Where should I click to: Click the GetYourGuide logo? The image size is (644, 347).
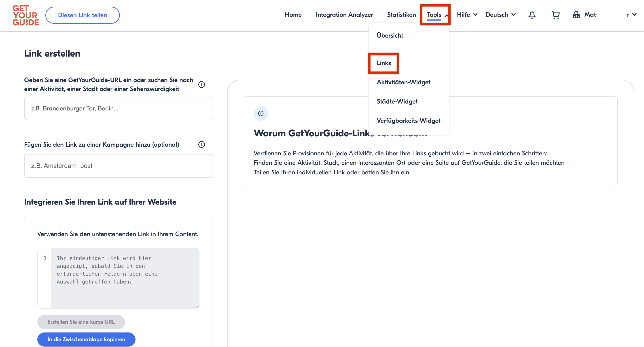pyautogui.click(x=26, y=15)
